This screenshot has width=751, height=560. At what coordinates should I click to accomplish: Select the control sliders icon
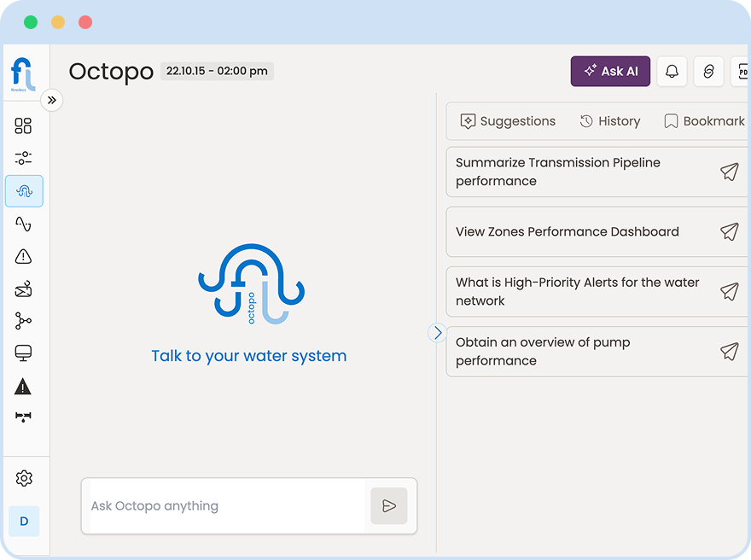click(x=23, y=157)
